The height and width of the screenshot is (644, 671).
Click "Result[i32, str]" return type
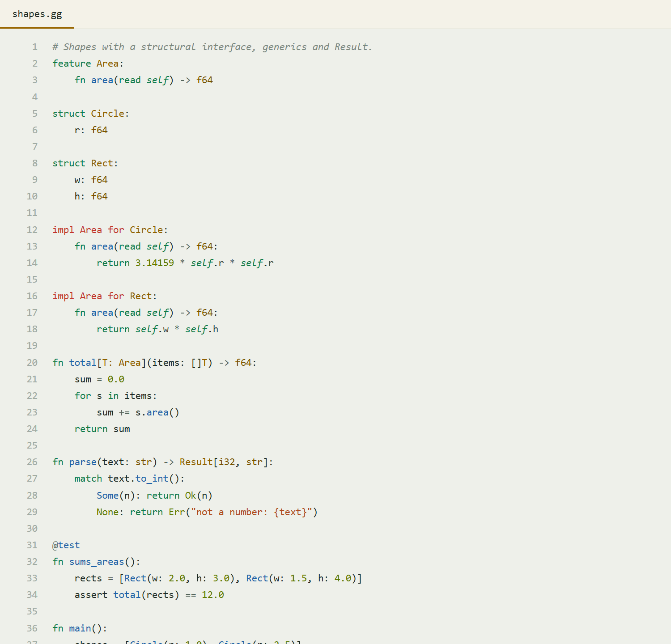(x=224, y=462)
